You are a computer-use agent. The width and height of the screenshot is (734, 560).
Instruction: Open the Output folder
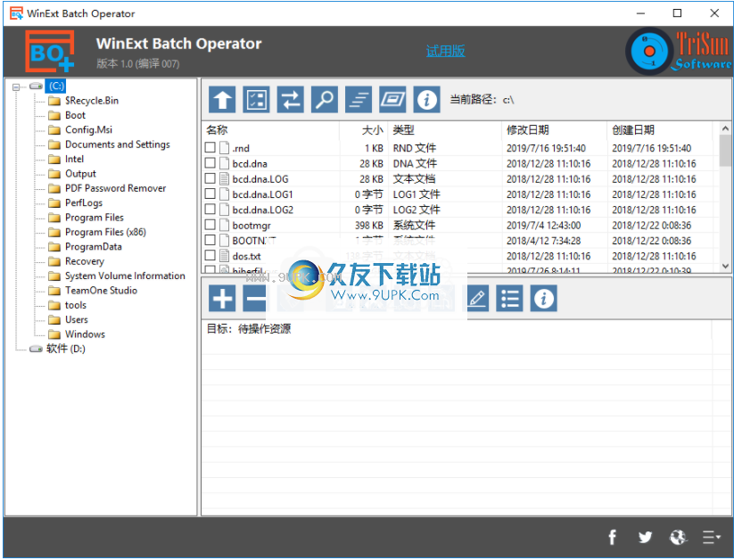coord(80,174)
